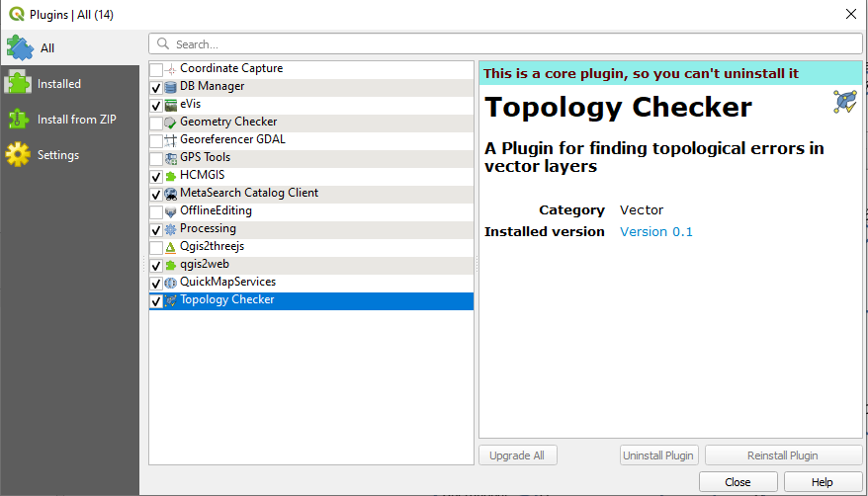Screen dimensions: 868x496
Task: Click the Topology Checker logo in details panel
Action: click(x=845, y=102)
